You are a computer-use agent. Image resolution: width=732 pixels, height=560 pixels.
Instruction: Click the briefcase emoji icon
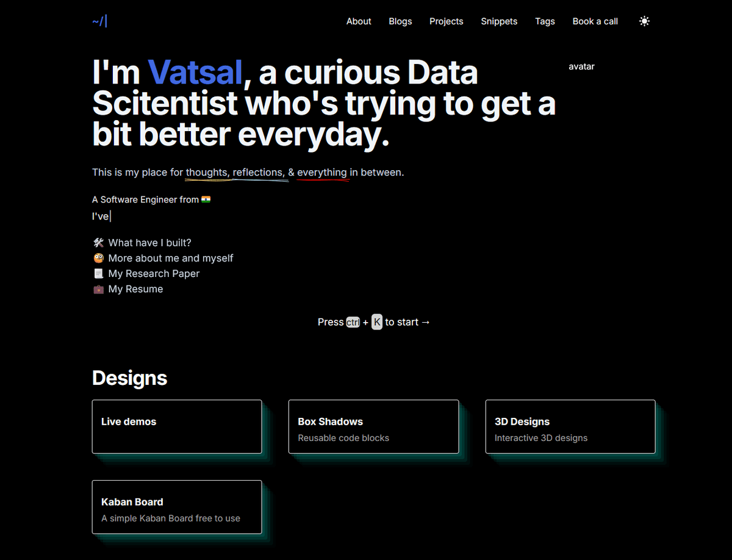click(x=98, y=289)
